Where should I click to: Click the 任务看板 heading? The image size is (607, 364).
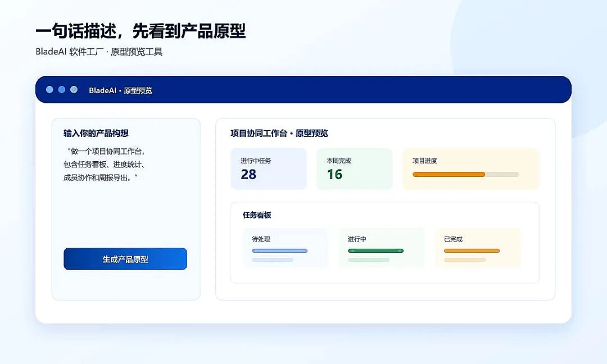click(257, 215)
